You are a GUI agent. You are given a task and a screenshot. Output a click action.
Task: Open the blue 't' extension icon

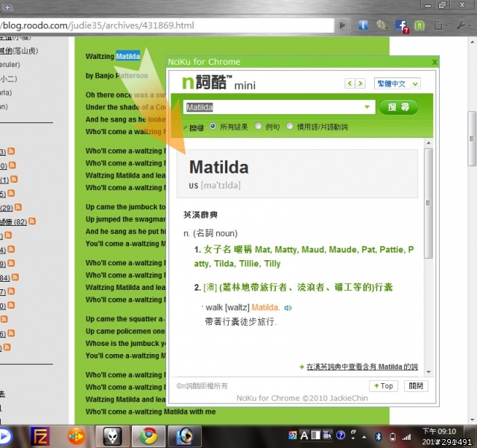point(363,25)
